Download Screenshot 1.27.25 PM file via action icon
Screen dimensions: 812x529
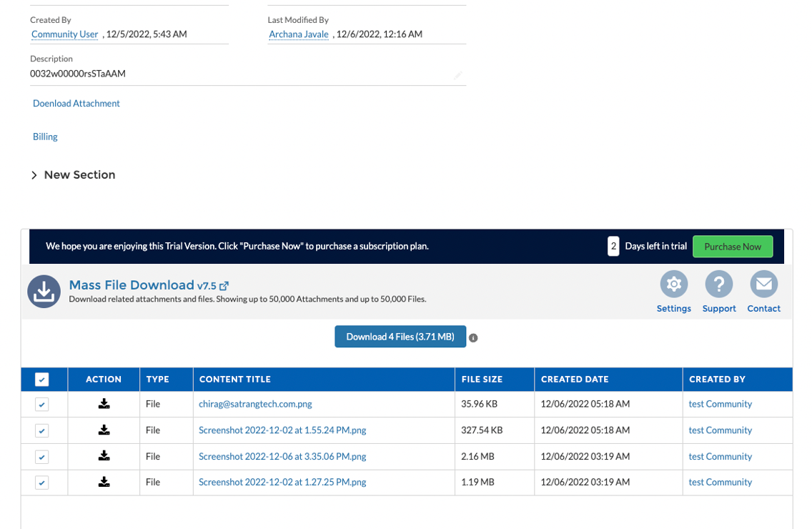tap(104, 482)
